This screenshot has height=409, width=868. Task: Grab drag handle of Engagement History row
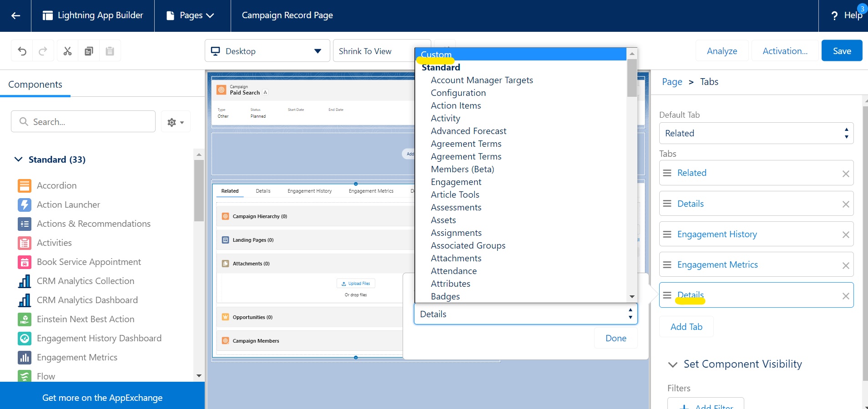pyautogui.click(x=667, y=234)
